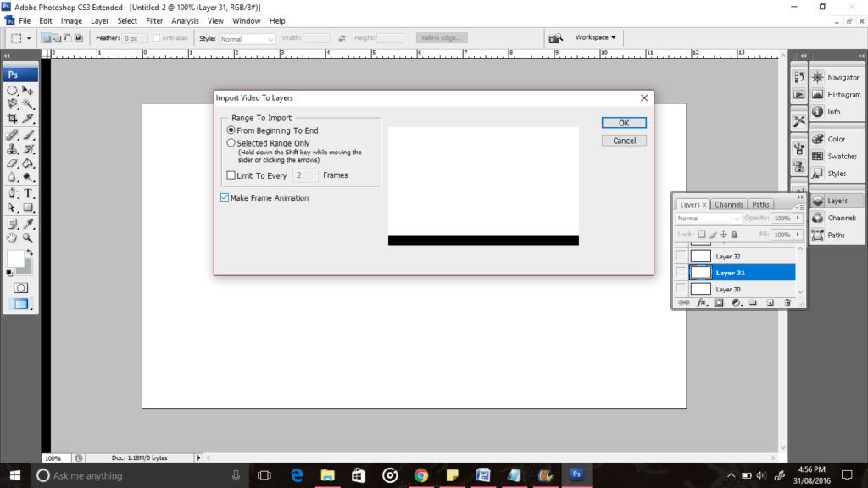Select the Slice tool
Viewport: 868px width, 488px height.
28,118
